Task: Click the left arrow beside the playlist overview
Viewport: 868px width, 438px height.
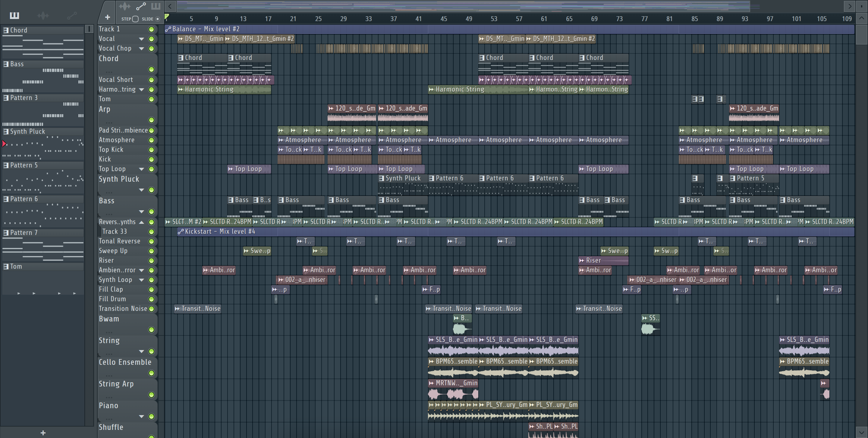Action: [170, 6]
